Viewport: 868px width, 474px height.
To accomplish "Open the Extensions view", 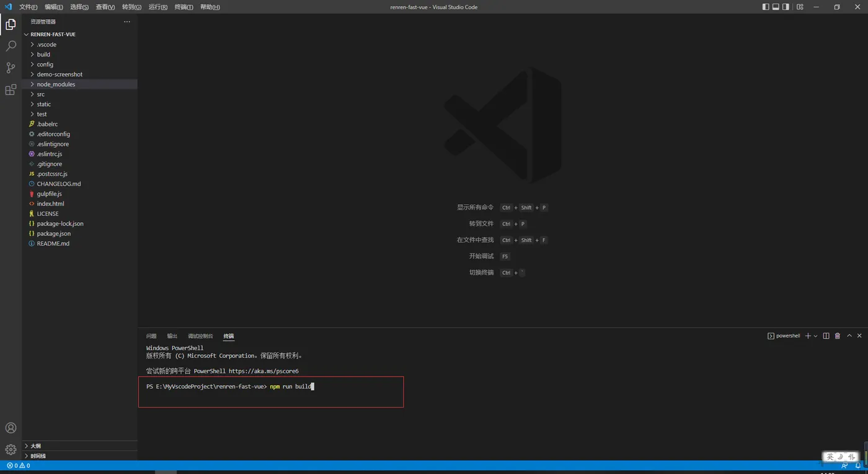I will click(x=11, y=90).
